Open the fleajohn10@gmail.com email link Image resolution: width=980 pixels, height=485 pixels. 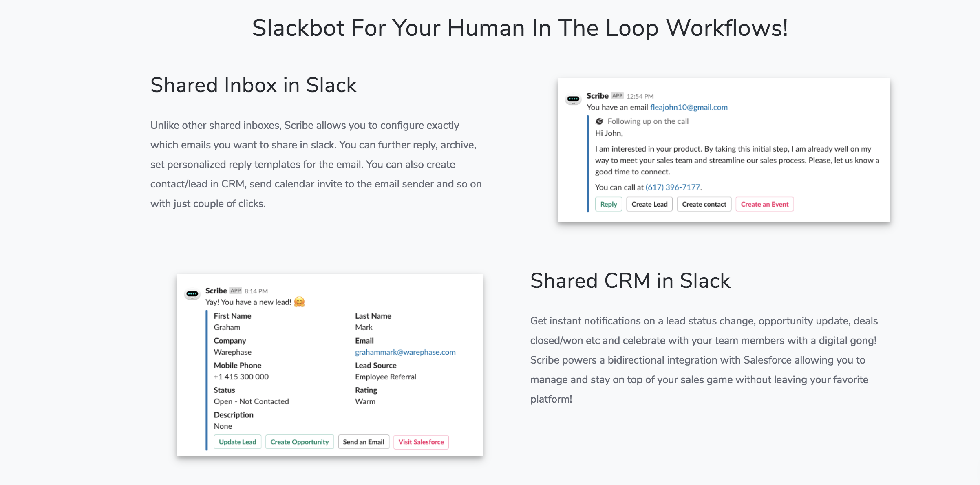689,107
